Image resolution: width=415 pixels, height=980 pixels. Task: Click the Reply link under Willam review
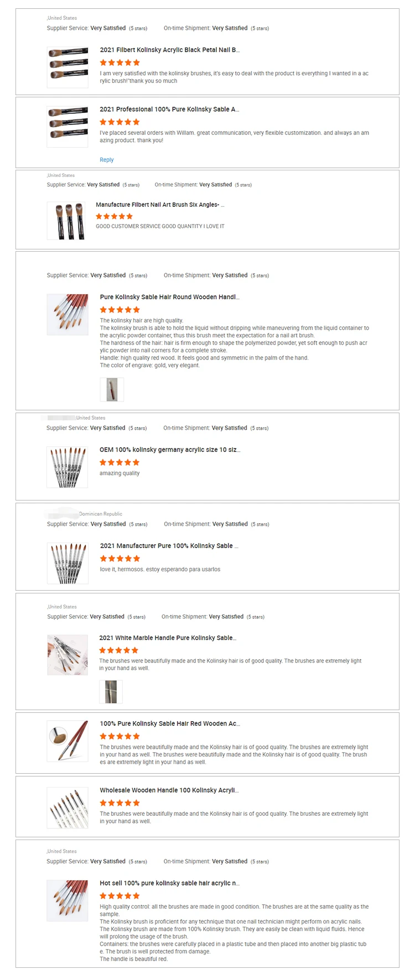[x=106, y=160]
